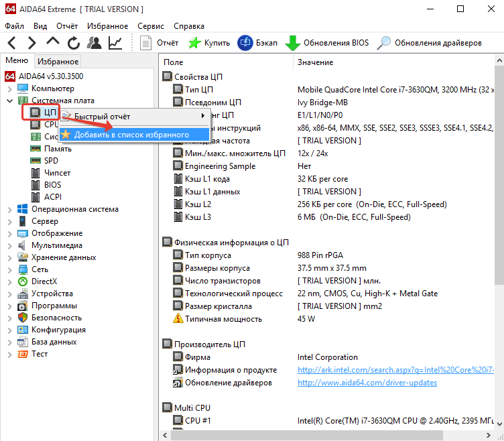Click the Поле column header
504x441 pixels.
pyautogui.click(x=226, y=62)
